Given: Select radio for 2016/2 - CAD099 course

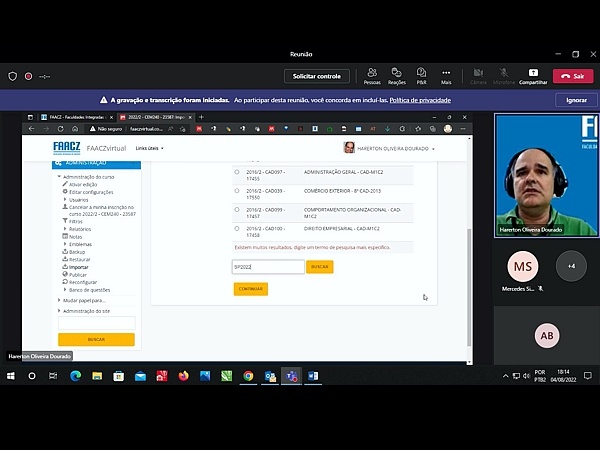Looking at the screenshot, I should 237,210.
